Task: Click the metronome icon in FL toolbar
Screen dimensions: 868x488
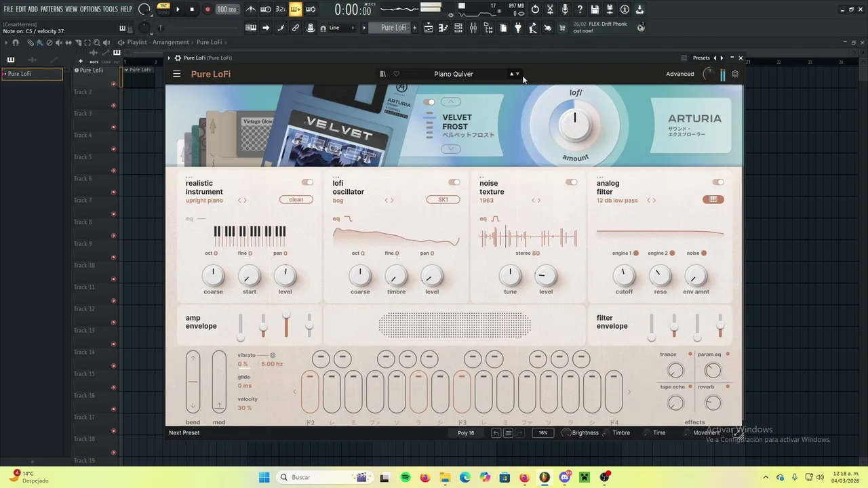Action: click(x=251, y=9)
